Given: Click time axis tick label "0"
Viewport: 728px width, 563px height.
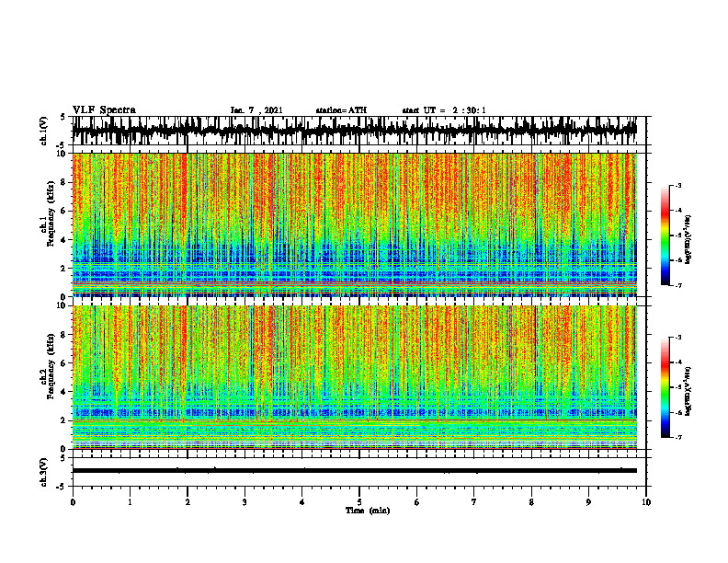Looking at the screenshot, I should click(73, 502).
